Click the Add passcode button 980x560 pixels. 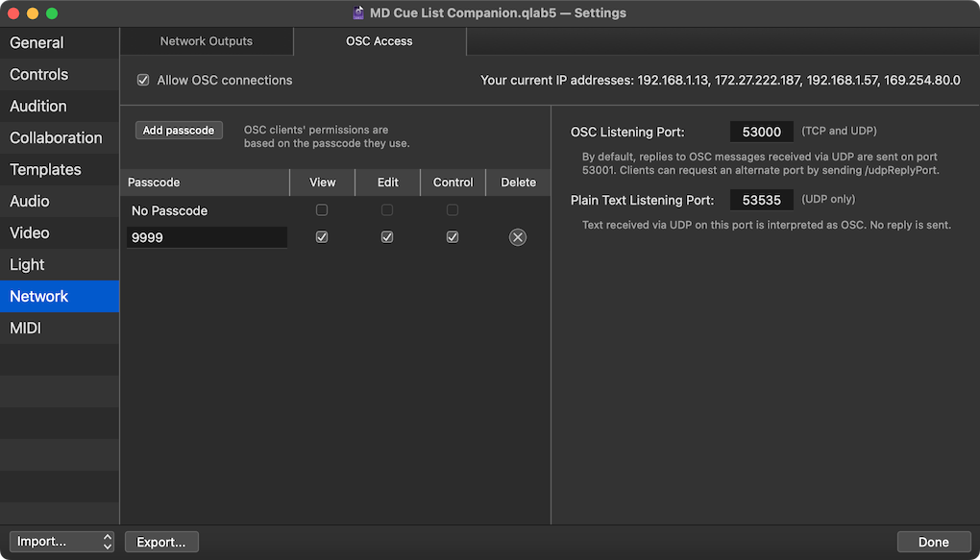pos(179,129)
